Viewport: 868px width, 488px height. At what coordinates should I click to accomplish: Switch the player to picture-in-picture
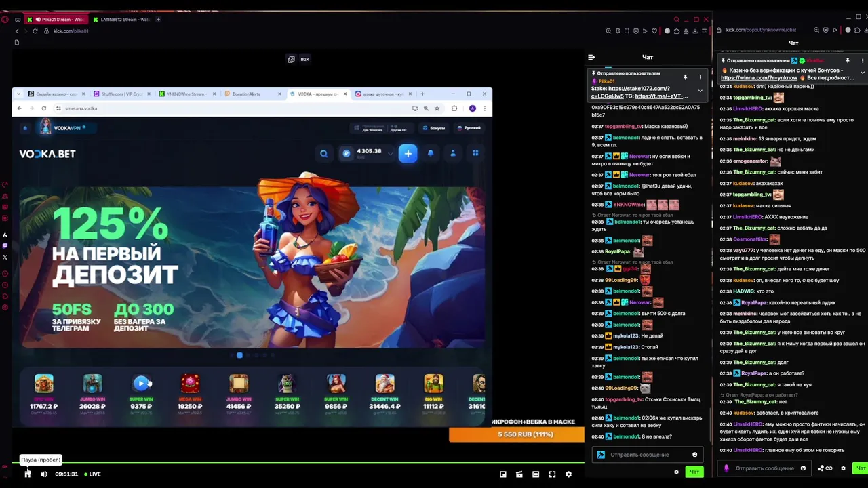(x=503, y=474)
